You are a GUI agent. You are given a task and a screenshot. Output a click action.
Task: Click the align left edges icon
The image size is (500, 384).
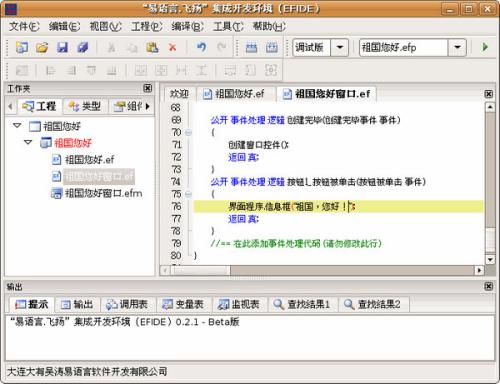50,70
